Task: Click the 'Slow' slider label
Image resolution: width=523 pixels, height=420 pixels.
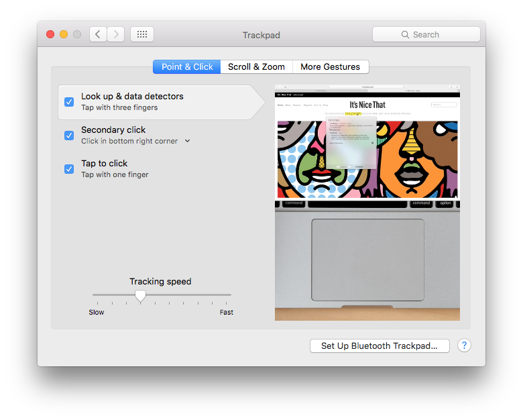Action: pos(97,312)
